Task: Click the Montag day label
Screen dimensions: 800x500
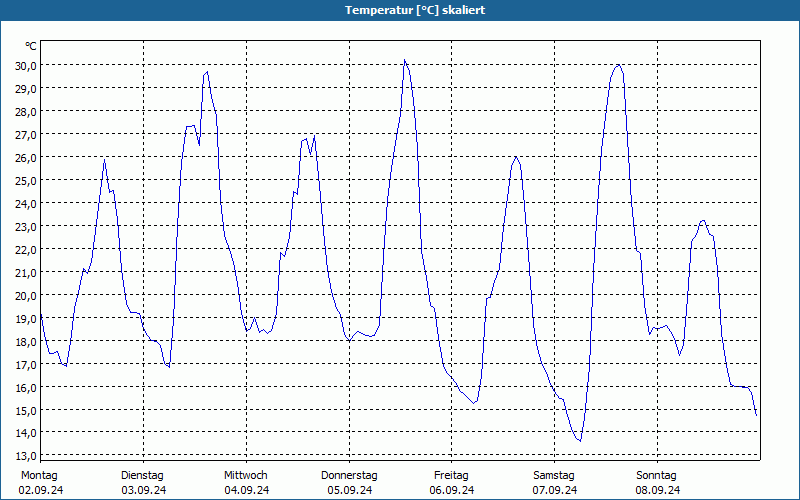Action: click(x=39, y=476)
